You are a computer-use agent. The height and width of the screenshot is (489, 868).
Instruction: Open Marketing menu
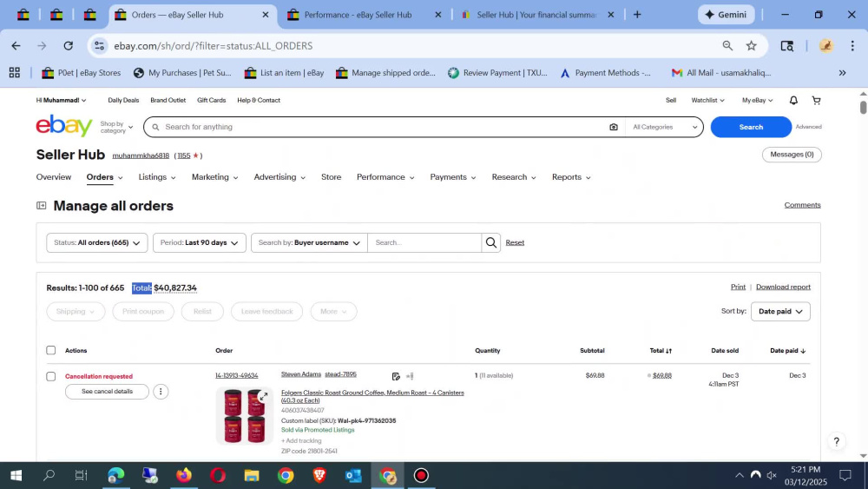point(214,177)
